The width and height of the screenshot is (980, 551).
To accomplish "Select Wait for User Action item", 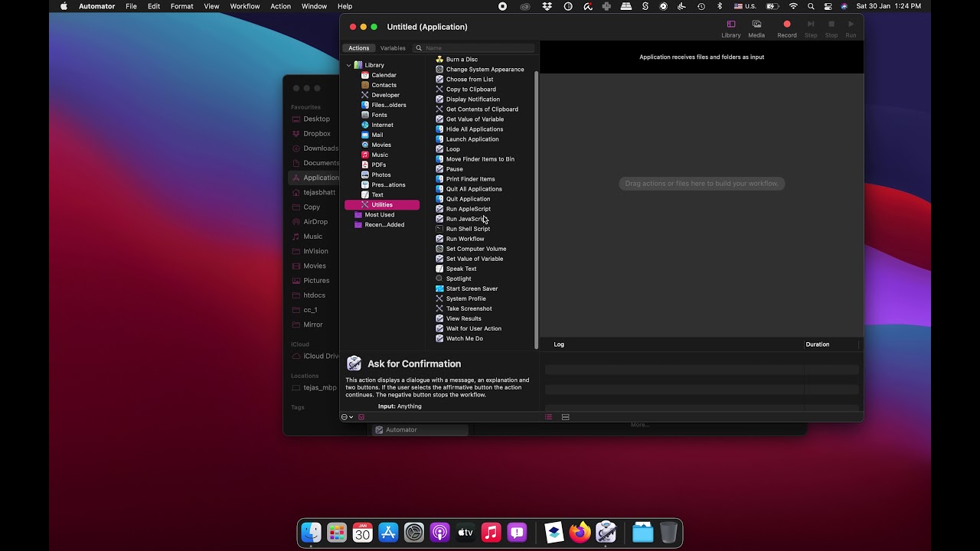I will (473, 328).
